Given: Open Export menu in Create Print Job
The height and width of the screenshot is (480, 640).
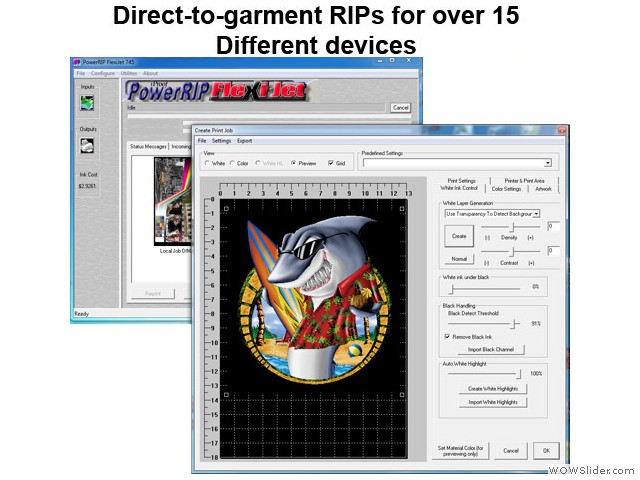Looking at the screenshot, I should (x=244, y=141).
